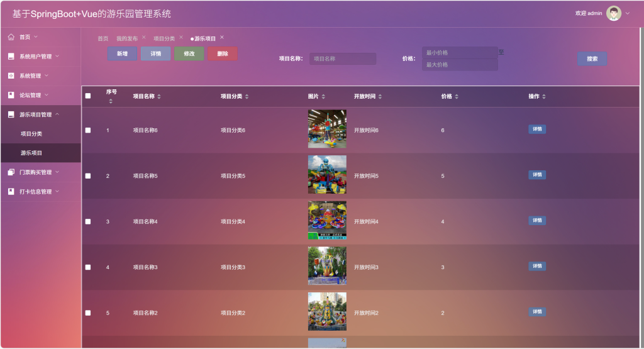
Task: Focus the 项目名称 search input
Action: (x=343, y=58)
